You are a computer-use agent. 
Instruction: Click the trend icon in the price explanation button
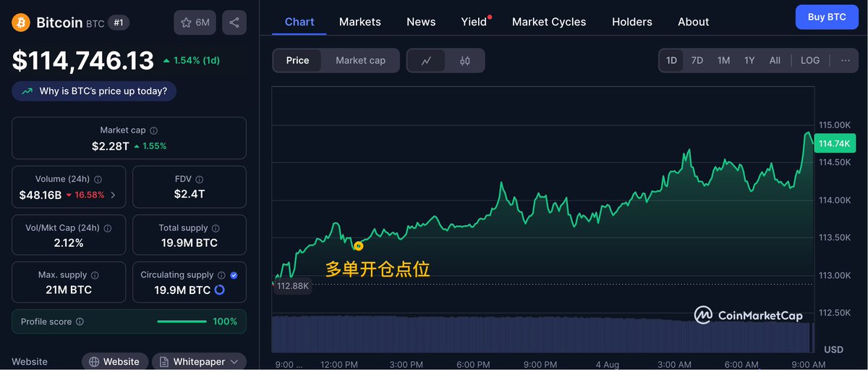[27, 91]
